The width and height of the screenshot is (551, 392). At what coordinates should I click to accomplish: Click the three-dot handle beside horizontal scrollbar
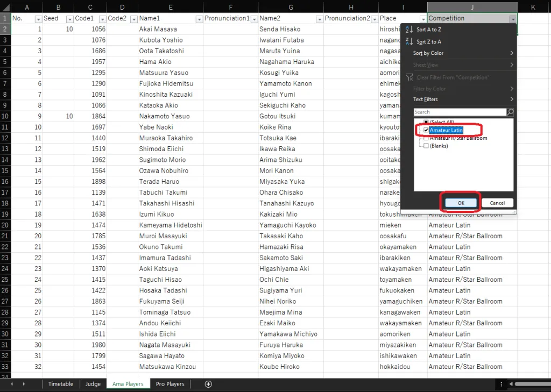pyautogui.click(x=501, y=384)
